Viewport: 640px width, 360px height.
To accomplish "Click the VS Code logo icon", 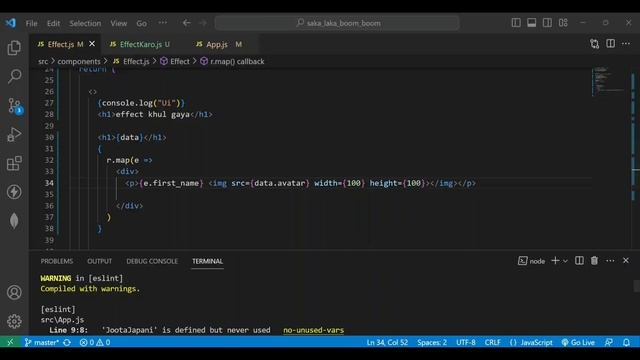I will (x=11, y=23).
